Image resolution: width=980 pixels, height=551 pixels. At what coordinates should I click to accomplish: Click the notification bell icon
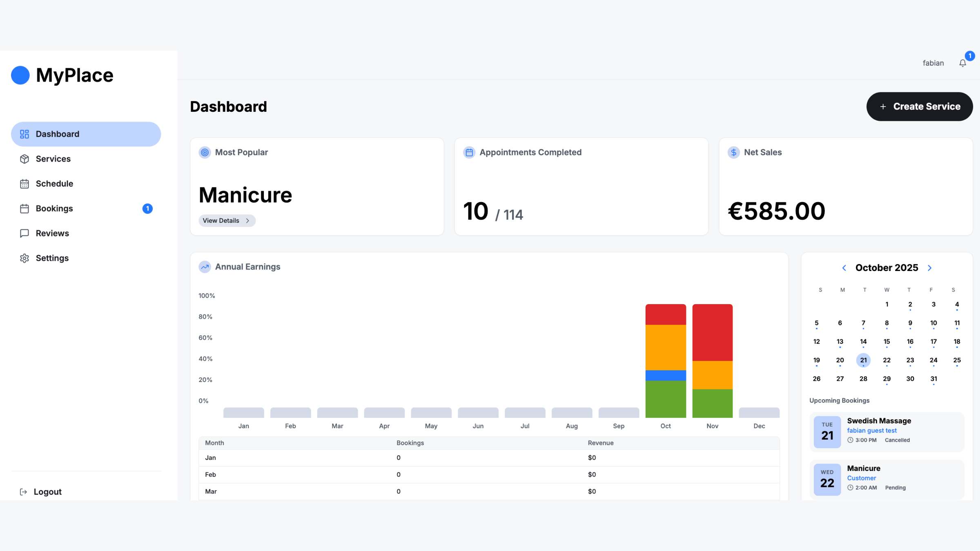tap(962, 63)
